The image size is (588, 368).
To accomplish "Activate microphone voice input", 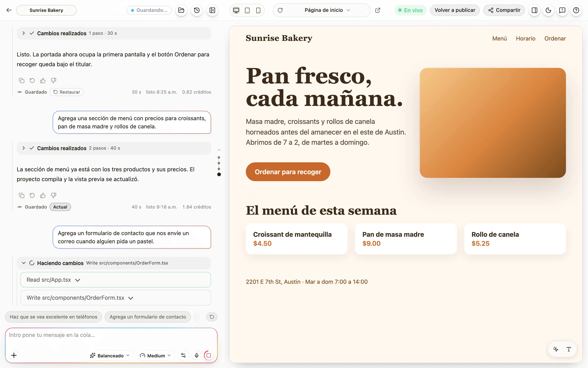I will pyautogui.click(x=197, y=355).
